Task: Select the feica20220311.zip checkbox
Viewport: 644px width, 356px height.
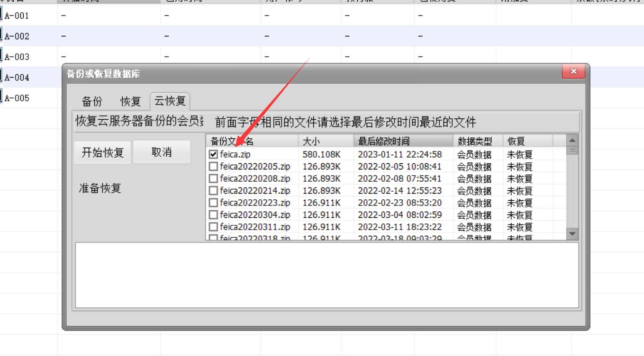Action: [213, 227]
